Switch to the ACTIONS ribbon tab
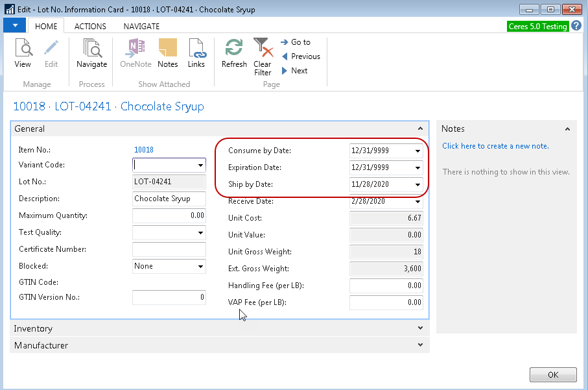This screenshot has height=390, width=588. click(x=90, y=27)
